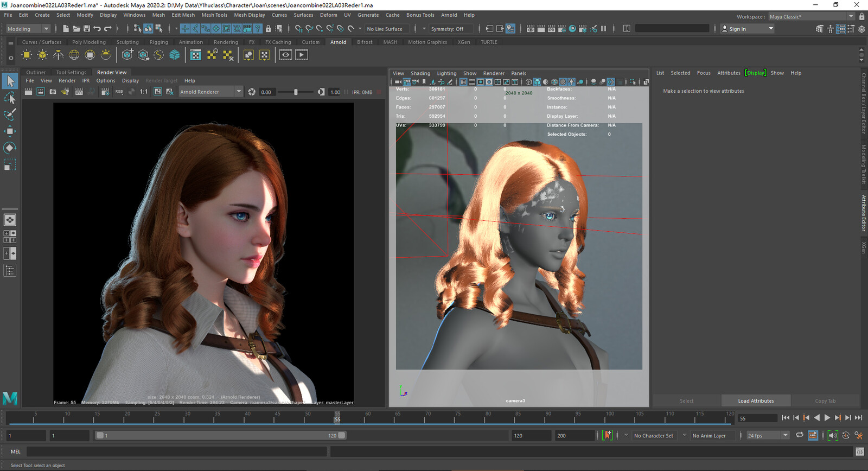Open the 24 fps frame rate dropdown
This screenshot has width=868, height=471.
(784, 435)
